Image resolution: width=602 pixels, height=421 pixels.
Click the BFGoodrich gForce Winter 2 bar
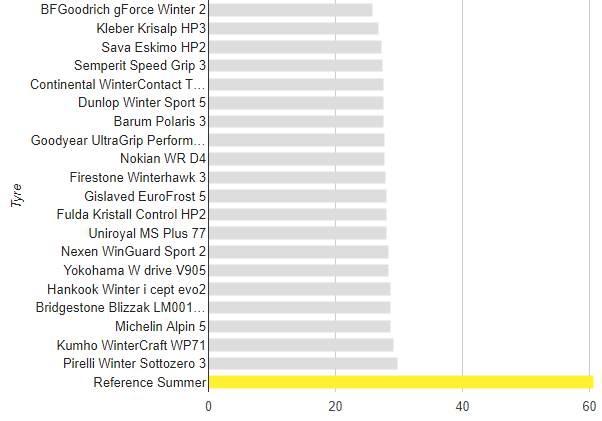(290, 9)
